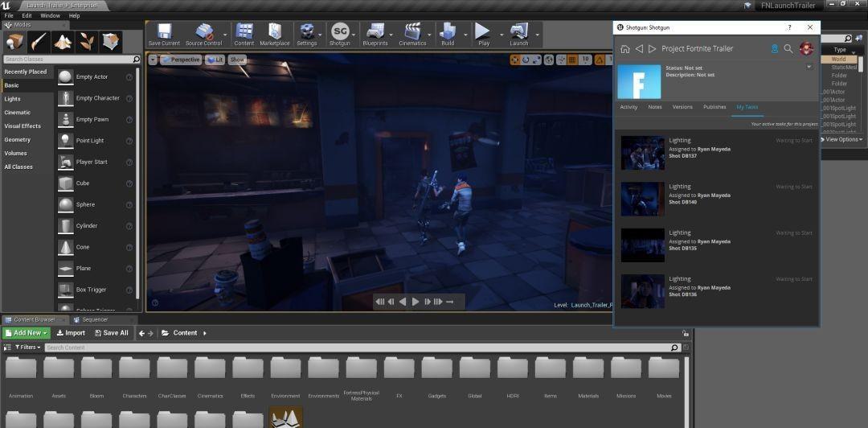Open Perspective view dropdown
This screenshot has width=868, height=428.
pos(181,60)
